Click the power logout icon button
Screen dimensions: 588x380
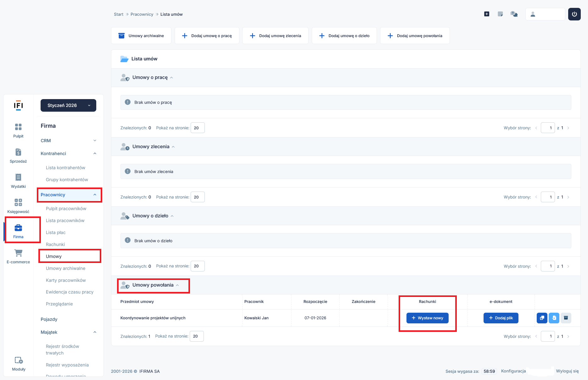tap(574, 14)
